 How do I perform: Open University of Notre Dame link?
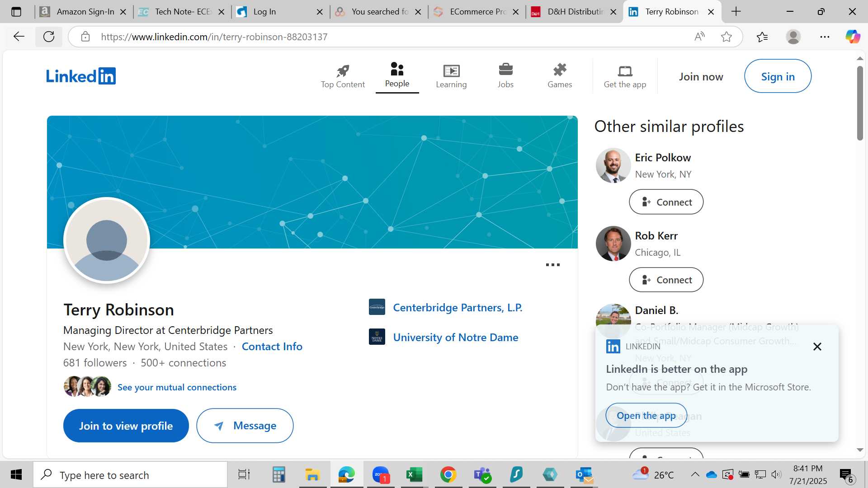[456, 337]
